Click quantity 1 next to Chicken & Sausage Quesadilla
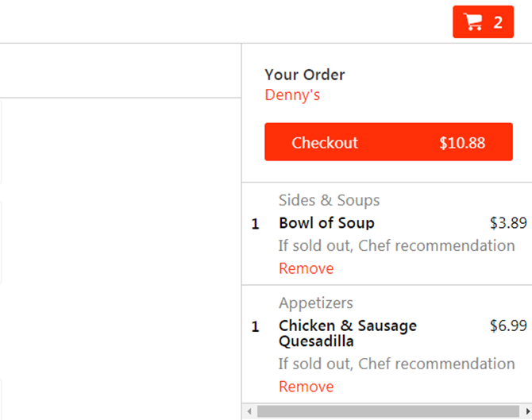 pos(255,326)
